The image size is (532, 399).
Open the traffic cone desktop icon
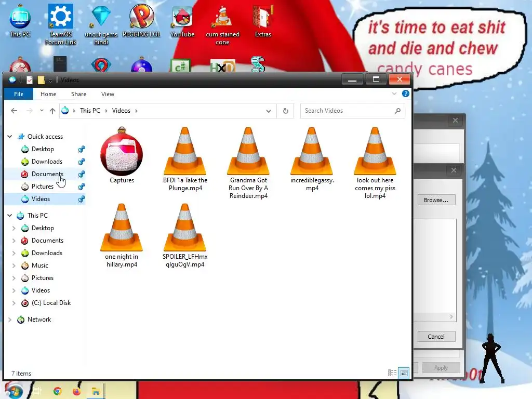222,24
